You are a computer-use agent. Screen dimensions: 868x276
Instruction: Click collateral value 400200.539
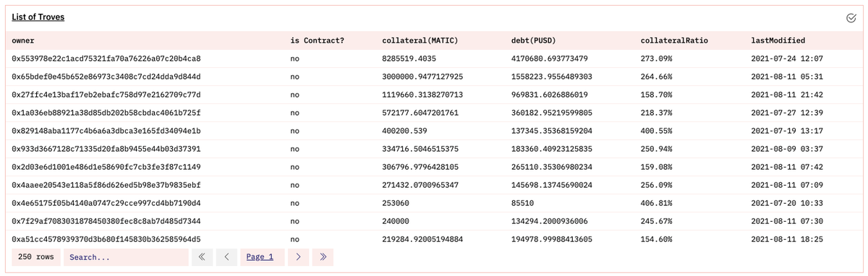pos(404,131)
